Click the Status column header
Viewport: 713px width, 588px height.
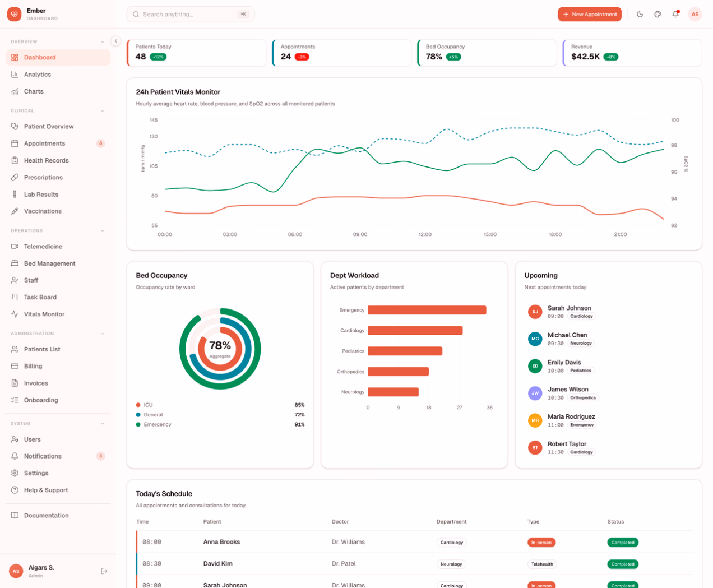pos(615,521)
